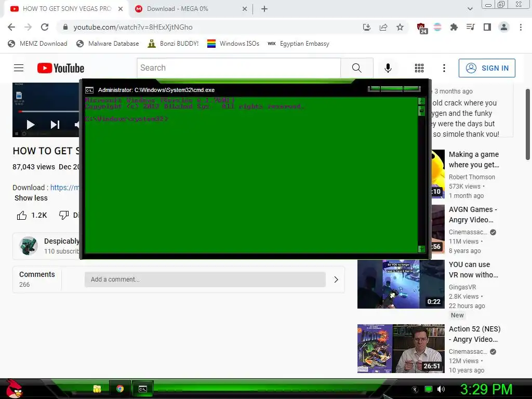Open the file explorer taskbar icon

click(x=97, y=389)
